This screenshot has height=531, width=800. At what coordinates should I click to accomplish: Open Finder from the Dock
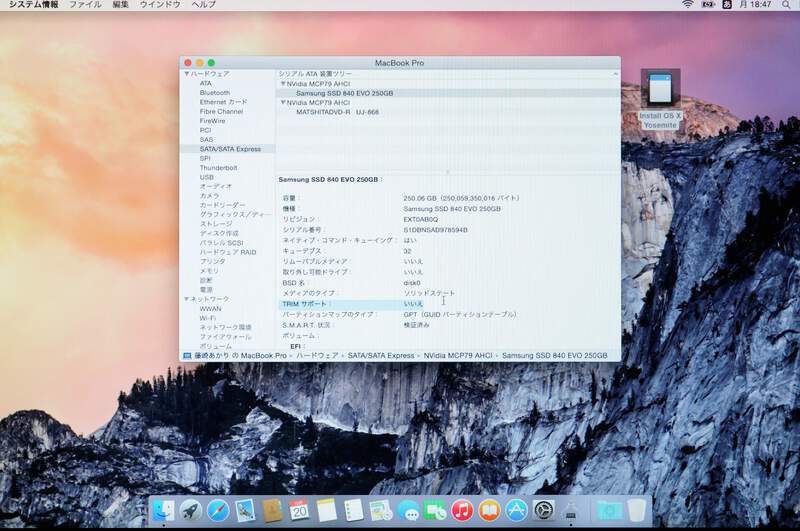164,510
